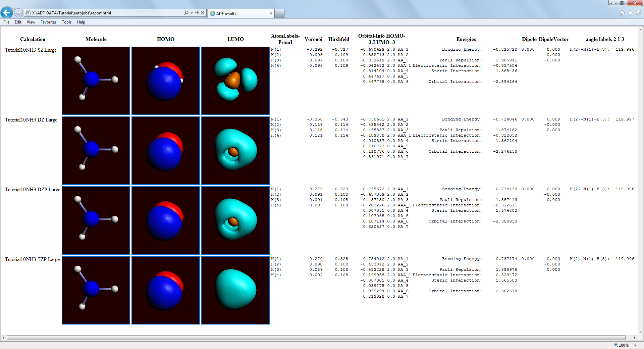Open the address bar dropdown arrow
Viewport: 644px width, 349px height.
pyautogui.click(x=192, y=13)
